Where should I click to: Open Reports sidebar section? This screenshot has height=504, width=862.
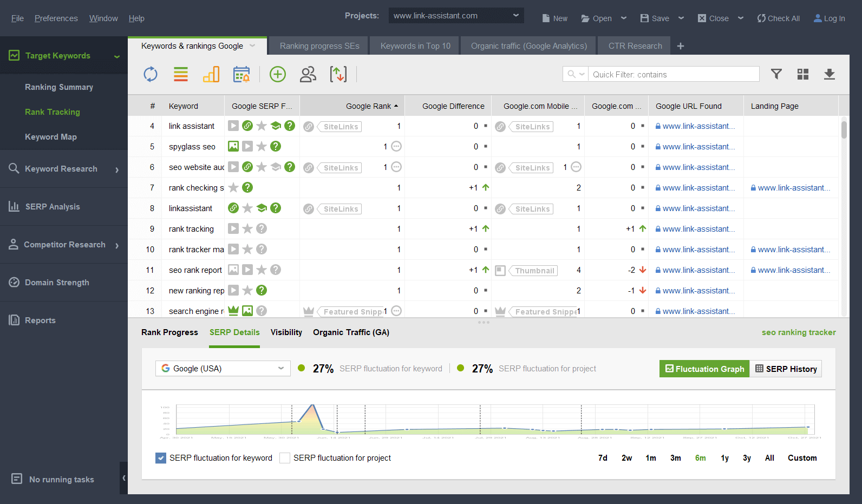tap(64, 320)
